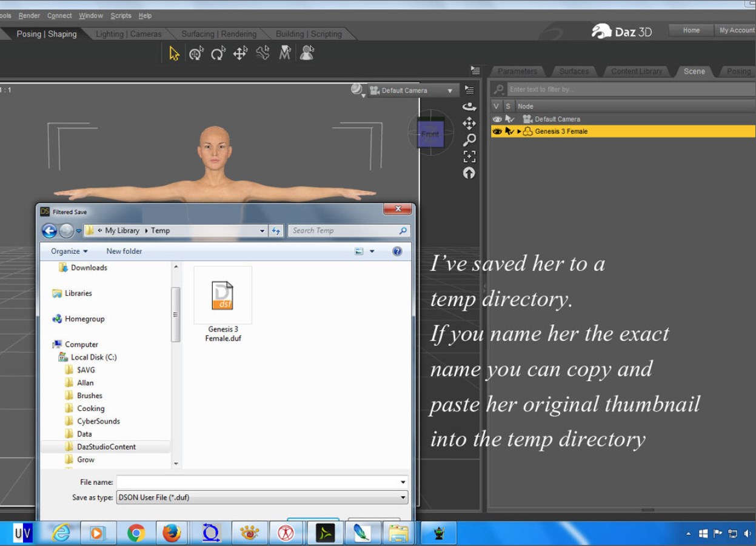Open the address bar history dropdown

[x=262, y=231]
